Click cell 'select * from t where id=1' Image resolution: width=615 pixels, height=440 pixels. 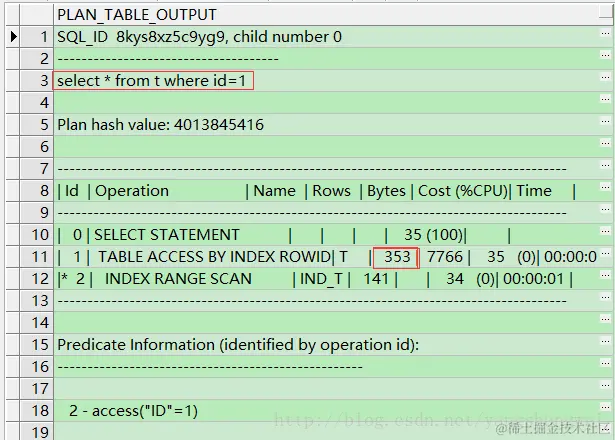pyautogui.click(x=333, y=81)
